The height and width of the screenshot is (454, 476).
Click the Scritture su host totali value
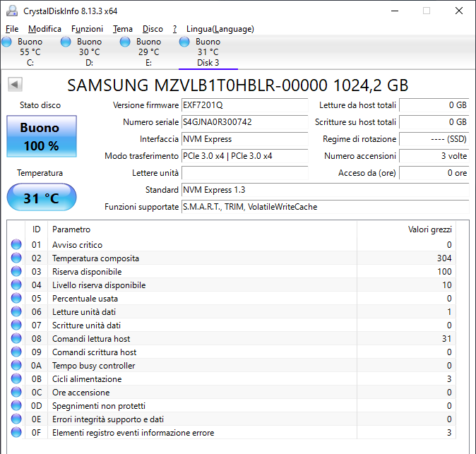tap(434, 122)
